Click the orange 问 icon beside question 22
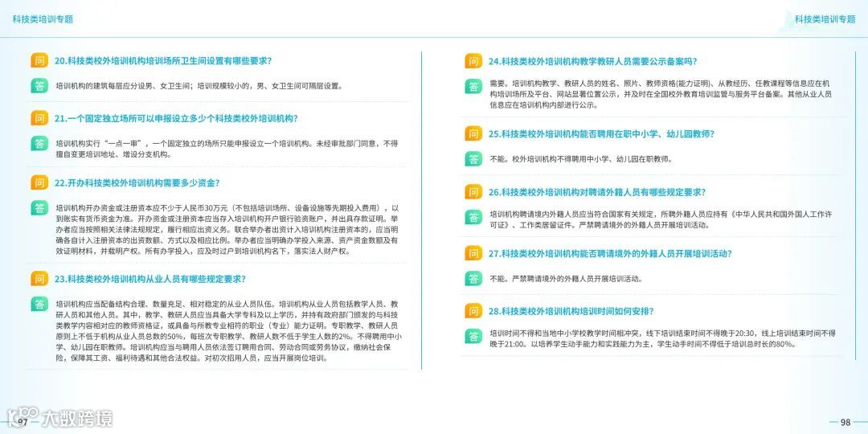This screenshot has width=868, height=434. pos(39,182)
